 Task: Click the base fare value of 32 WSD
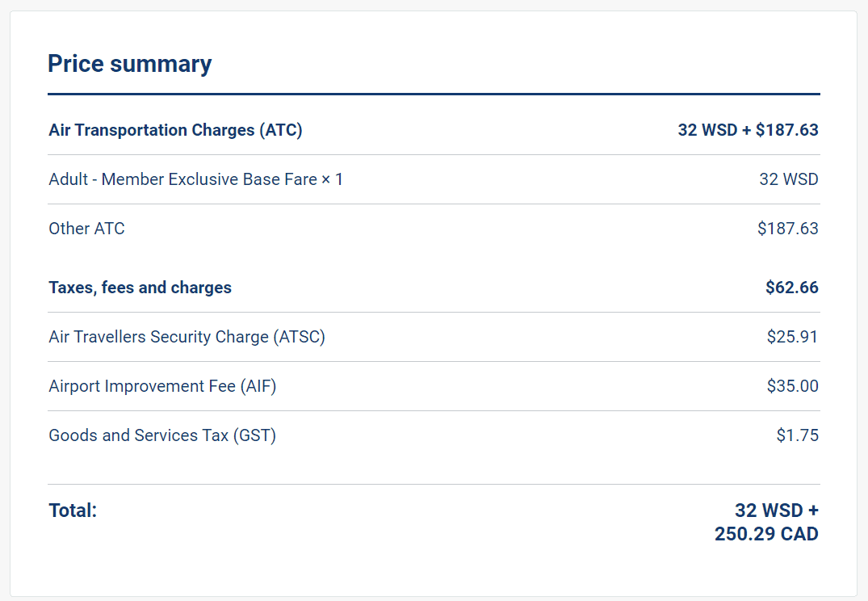click(788, 179)
